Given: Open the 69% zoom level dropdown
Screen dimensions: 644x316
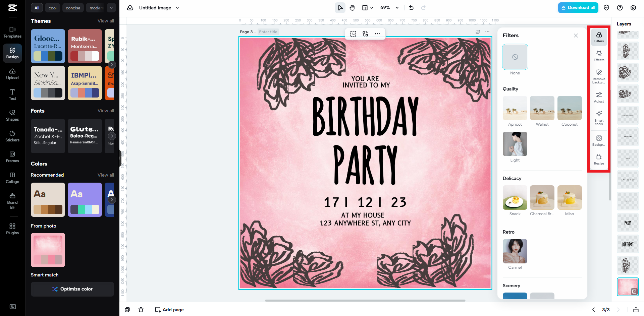Looking at the screenshot, I should click(x=389, y=7).
